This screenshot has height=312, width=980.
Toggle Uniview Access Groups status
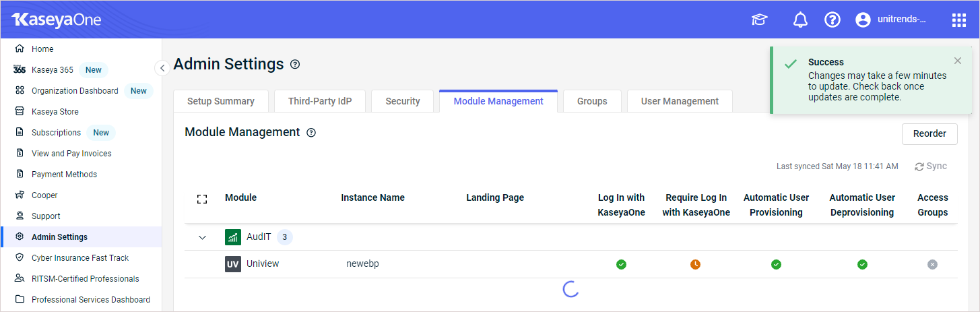pos(932,264)
